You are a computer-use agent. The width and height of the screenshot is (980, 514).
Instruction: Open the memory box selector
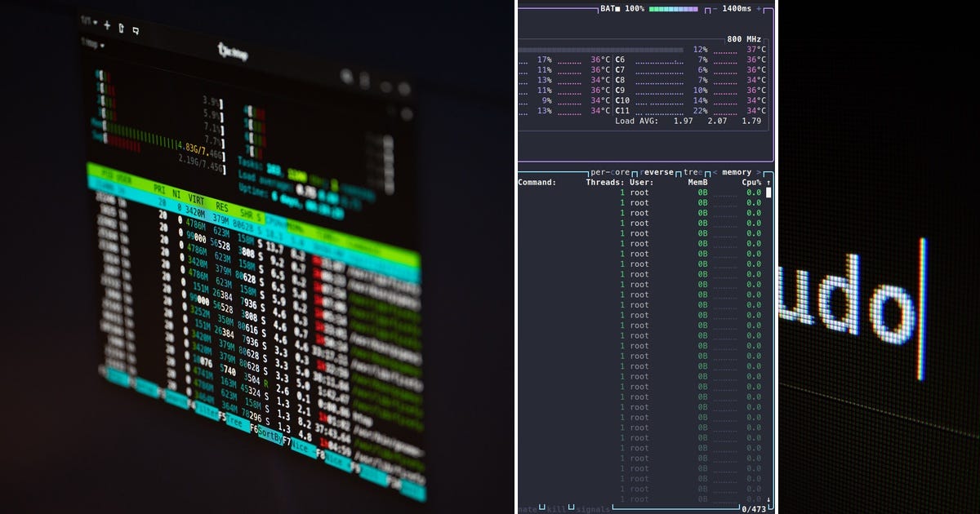(736, 172)
